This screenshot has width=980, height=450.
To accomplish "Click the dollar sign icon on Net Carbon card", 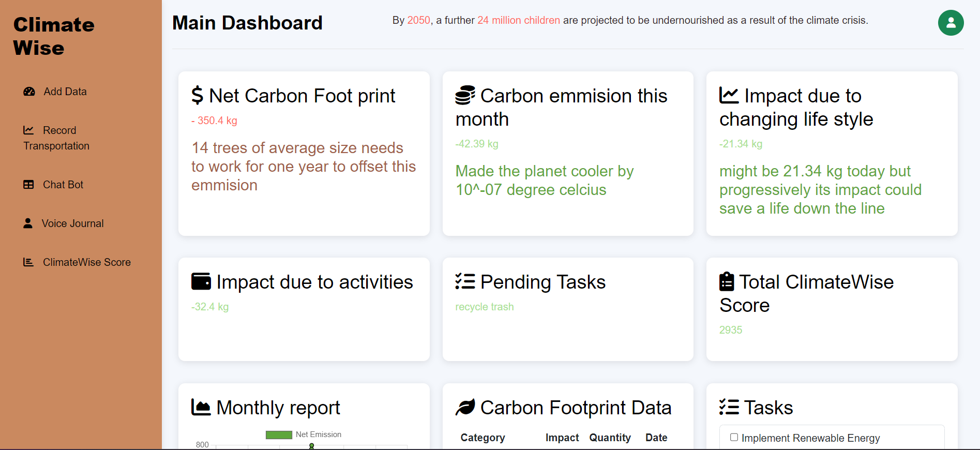I will click(x=197, y=96).
